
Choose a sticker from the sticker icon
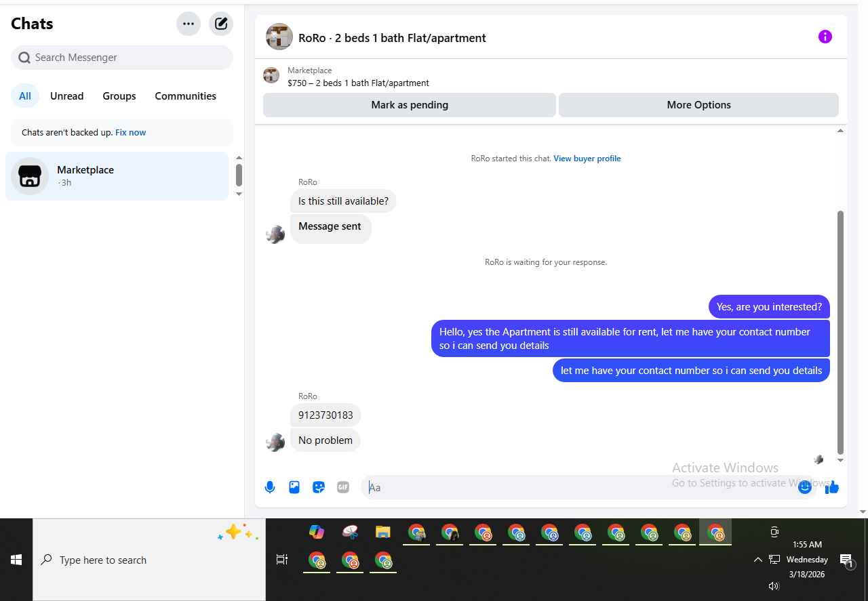tap(319, 487)
